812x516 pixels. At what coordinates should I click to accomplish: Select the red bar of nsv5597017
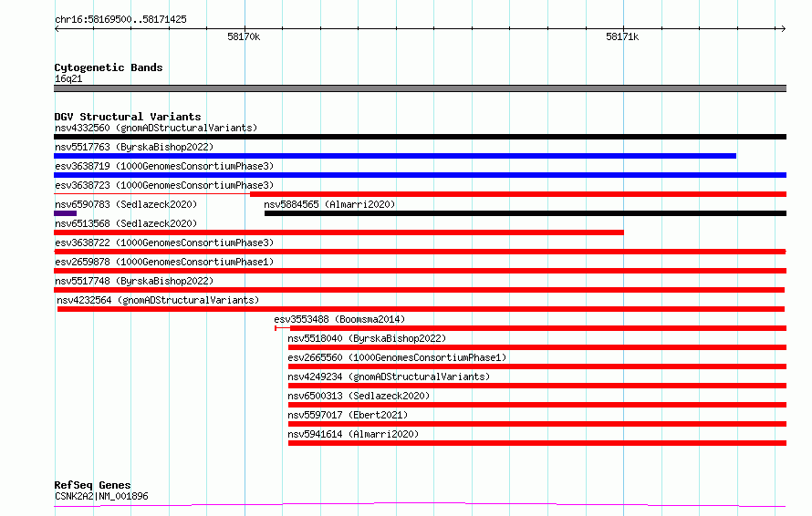(x=537, y=424)
